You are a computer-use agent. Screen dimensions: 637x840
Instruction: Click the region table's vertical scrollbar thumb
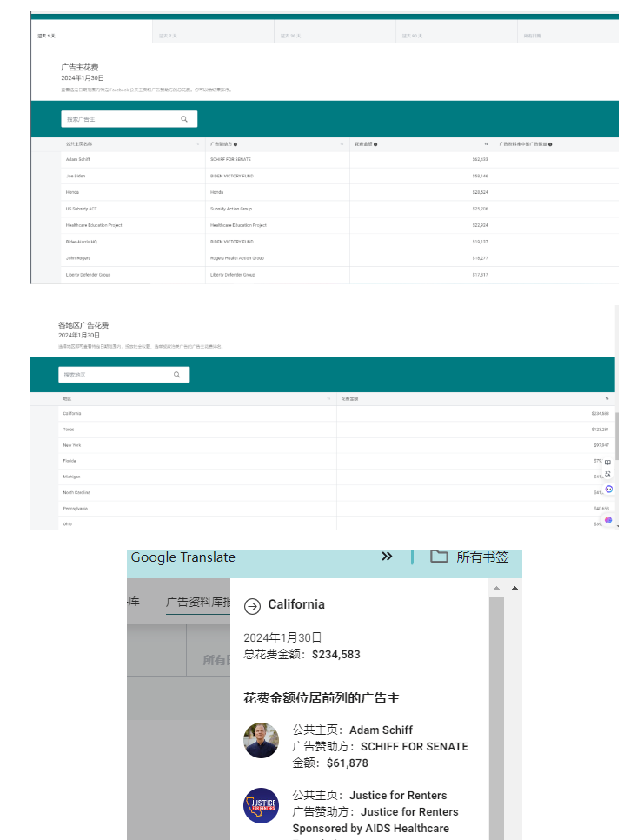click(617, 436)
